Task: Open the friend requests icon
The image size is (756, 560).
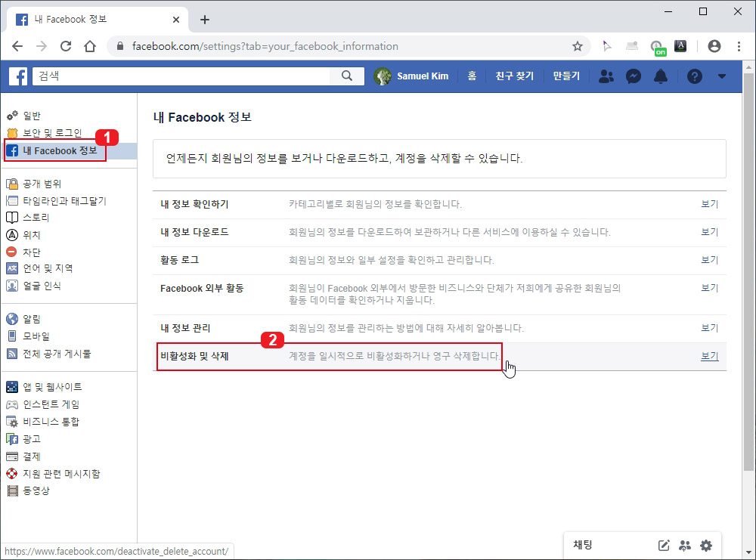Action: 606,76
